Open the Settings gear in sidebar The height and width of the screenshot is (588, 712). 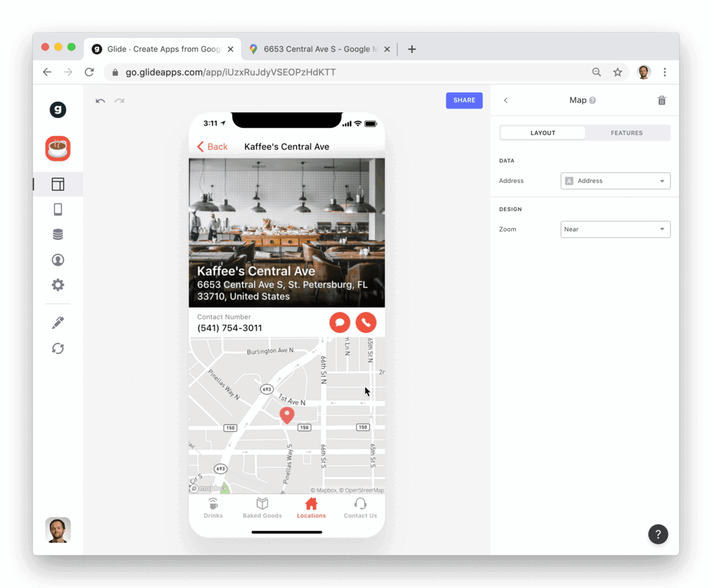coord(58,285)
